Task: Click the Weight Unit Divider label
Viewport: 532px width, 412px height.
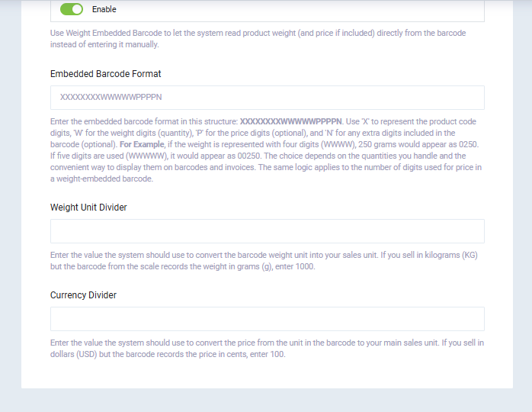Action: click(x=88, y=208)
